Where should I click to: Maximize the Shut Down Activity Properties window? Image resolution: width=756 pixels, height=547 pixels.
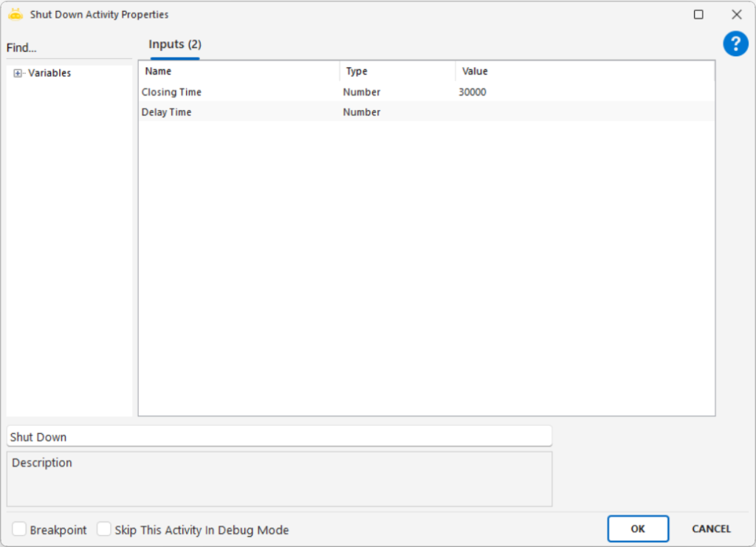[x=698, y=15]
